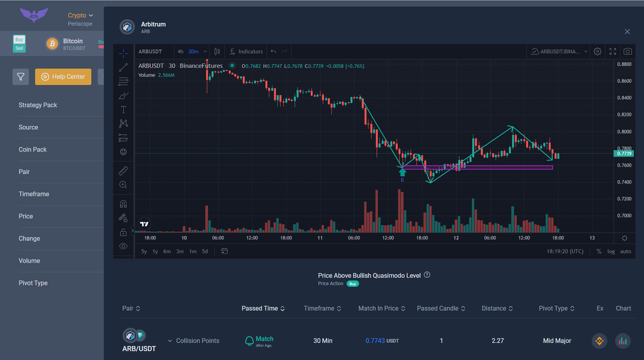Select the text annotation tool
Image resolution: width=644 pixels, height=360 pixels.
[123, 109]
